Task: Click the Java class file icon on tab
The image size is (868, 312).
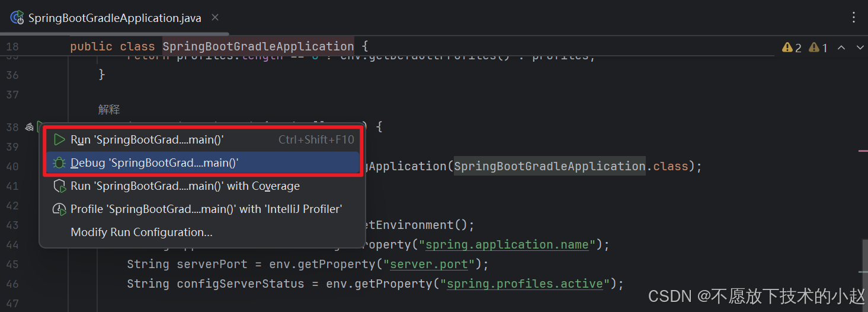Action: coord(17,18)
